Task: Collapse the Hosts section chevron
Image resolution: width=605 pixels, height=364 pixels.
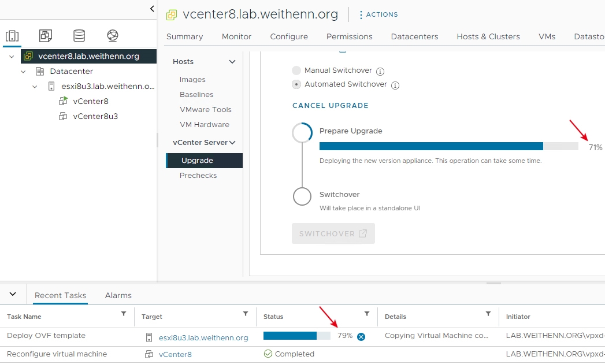Action: pyautogui.click(x=232, y=62)
